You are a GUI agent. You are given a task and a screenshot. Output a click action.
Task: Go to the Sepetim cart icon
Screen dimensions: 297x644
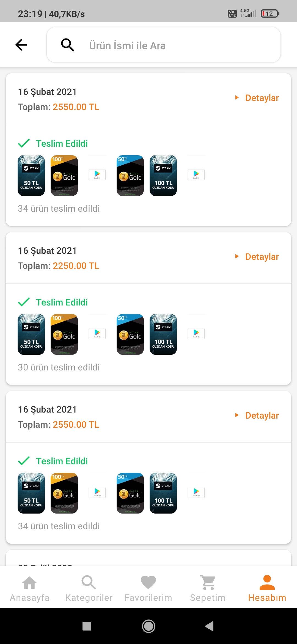pos(208,583)
